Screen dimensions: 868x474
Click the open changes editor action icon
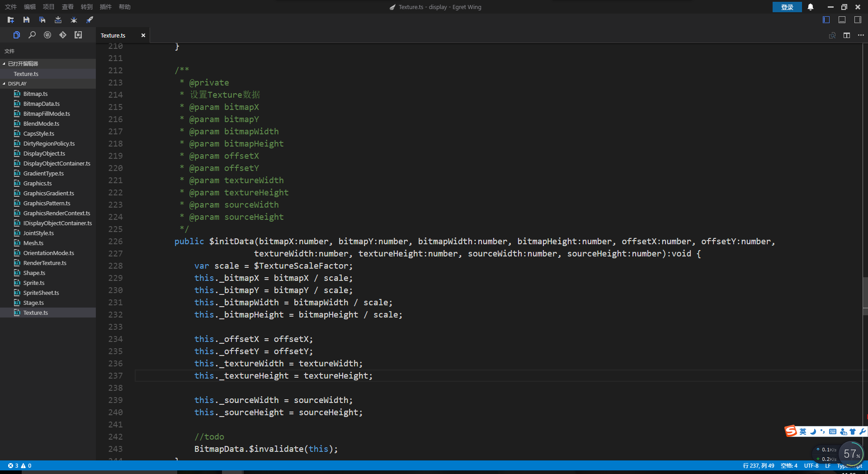[832, 35]
